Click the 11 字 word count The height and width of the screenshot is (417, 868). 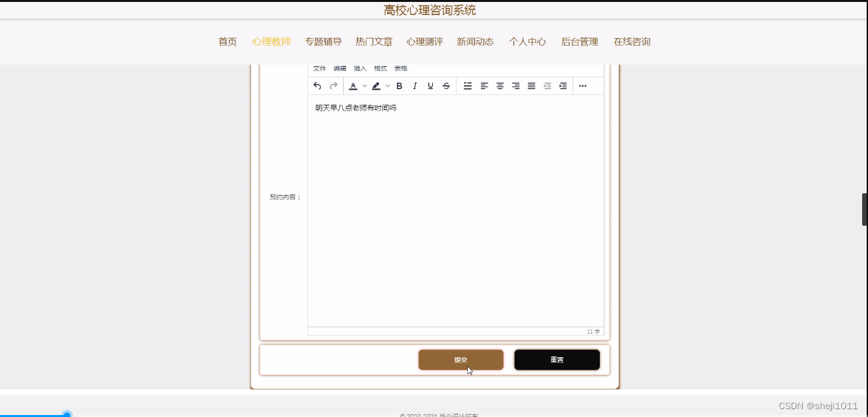(593, 332)
